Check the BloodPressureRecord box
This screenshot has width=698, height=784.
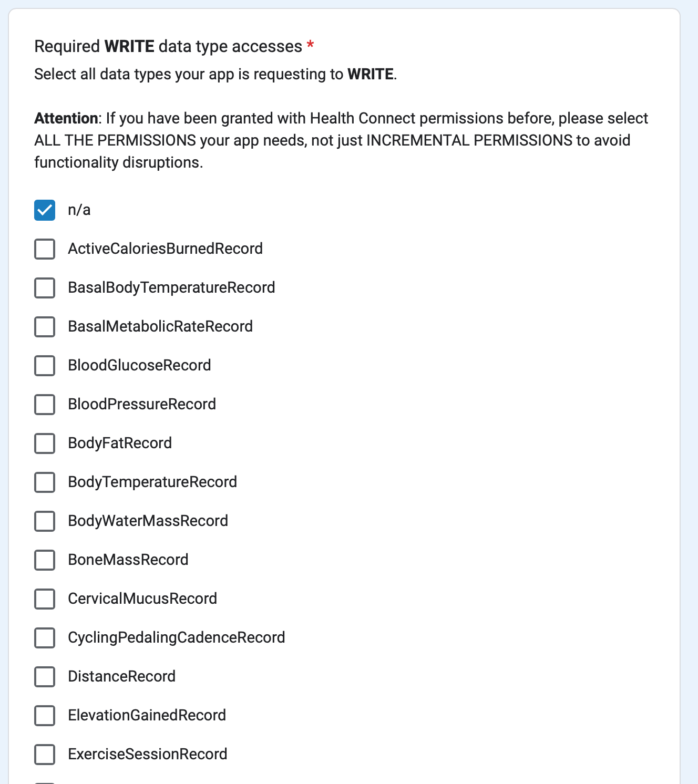pyautogui.click(x=45, y=405)
